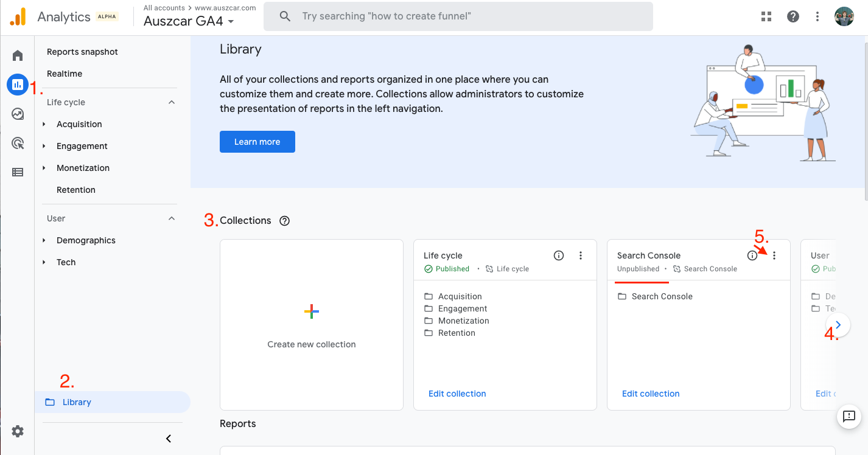Open the Retention report
This screenshot has height=455, width=868.
point(76,190)
